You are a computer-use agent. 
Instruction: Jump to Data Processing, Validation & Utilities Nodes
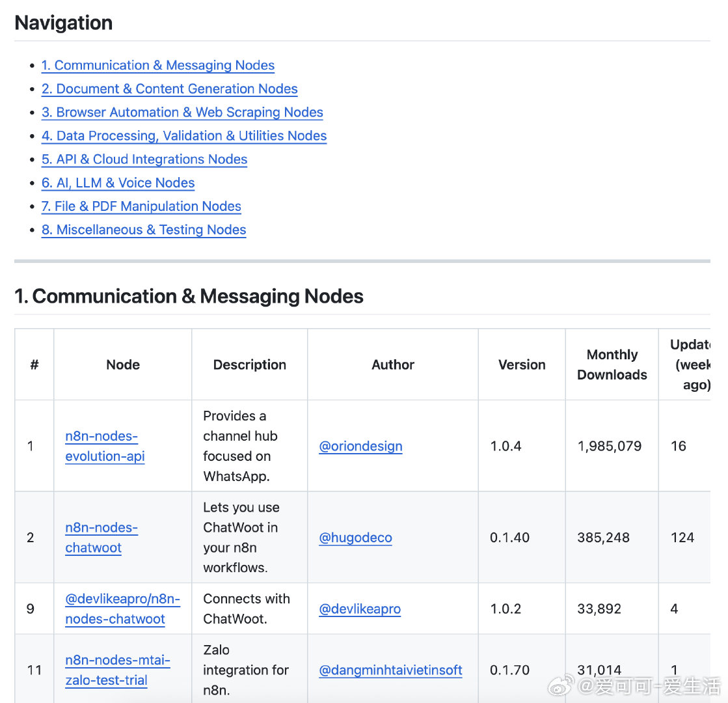click(x=184, y=135)
